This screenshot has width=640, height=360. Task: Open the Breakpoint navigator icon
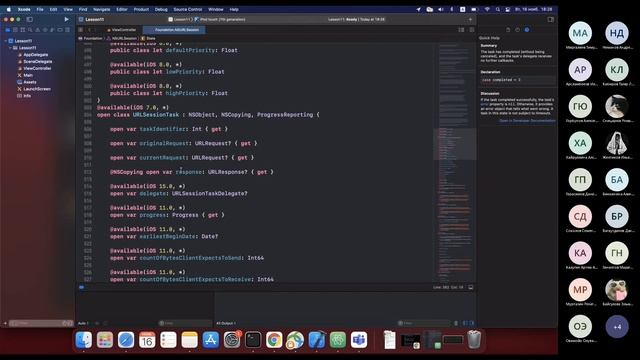click(x=60, y=30)
